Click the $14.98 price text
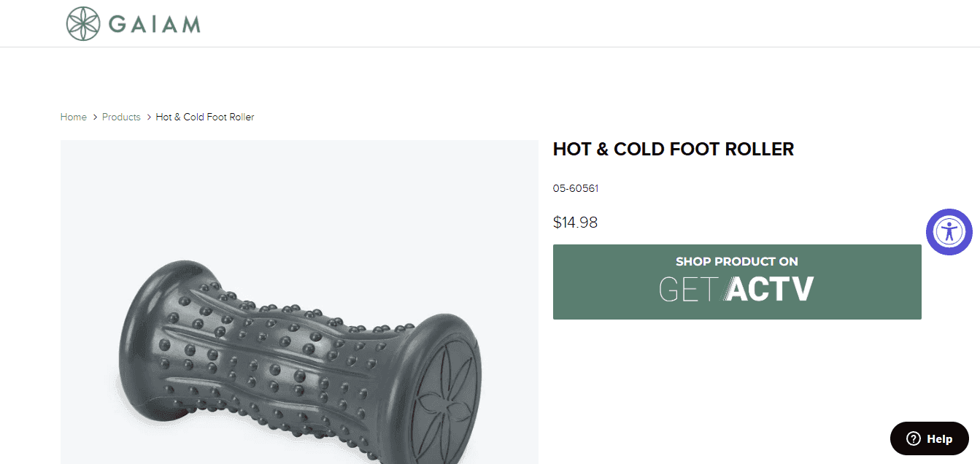 coord(575,223)
